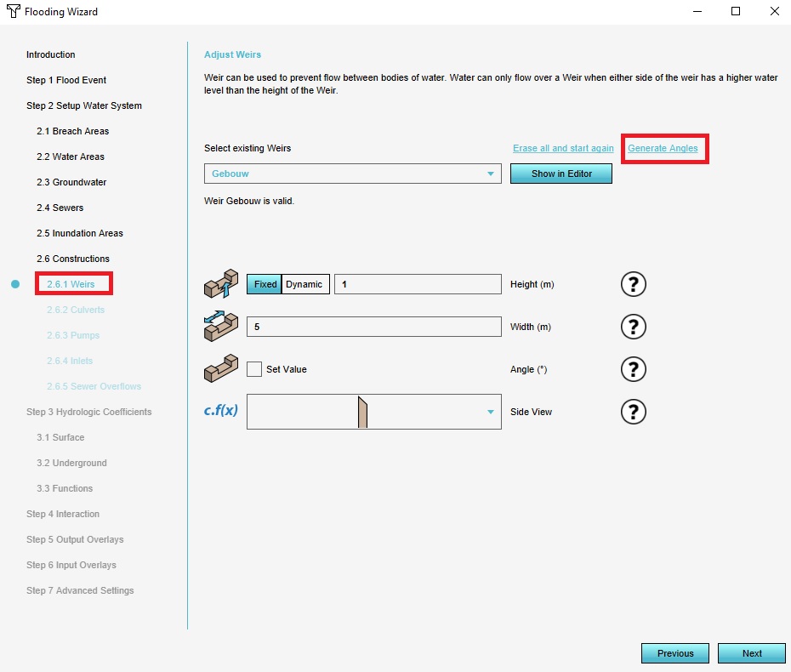Click the help icon next to Height
This screenshot has width=791, height=672.
pos(634,284)
